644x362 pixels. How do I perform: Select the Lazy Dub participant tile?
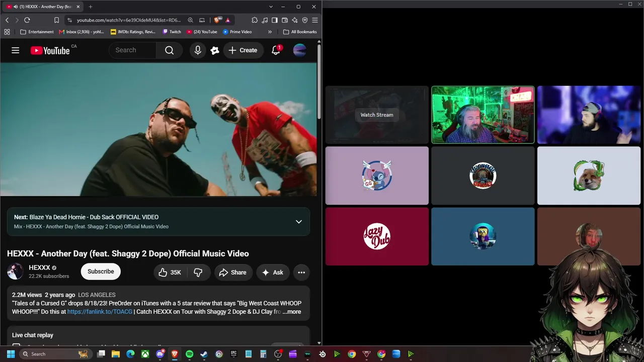pos(377,236)
